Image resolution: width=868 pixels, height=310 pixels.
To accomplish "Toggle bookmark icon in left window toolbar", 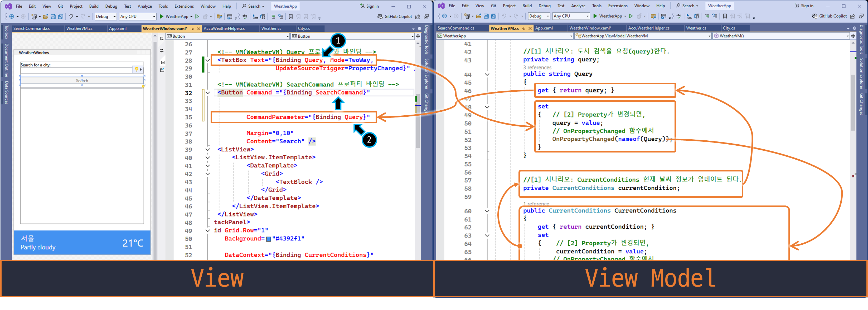I will point(290,17).
